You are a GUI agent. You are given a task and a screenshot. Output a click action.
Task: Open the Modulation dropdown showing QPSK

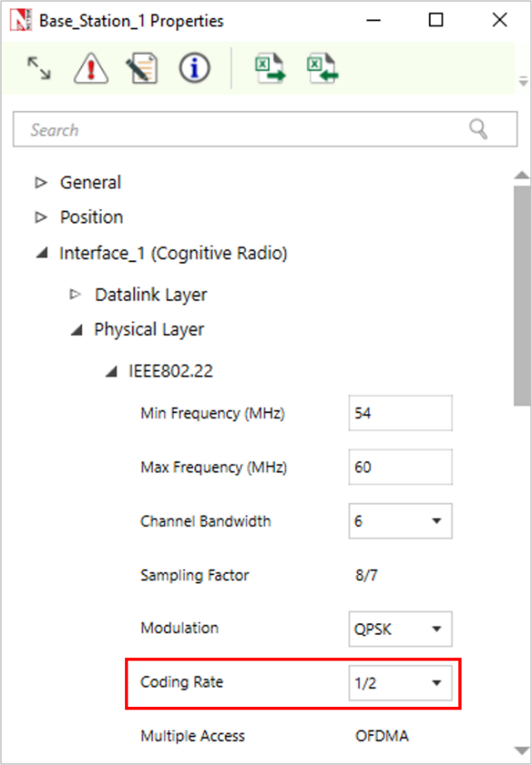point(401,629)
